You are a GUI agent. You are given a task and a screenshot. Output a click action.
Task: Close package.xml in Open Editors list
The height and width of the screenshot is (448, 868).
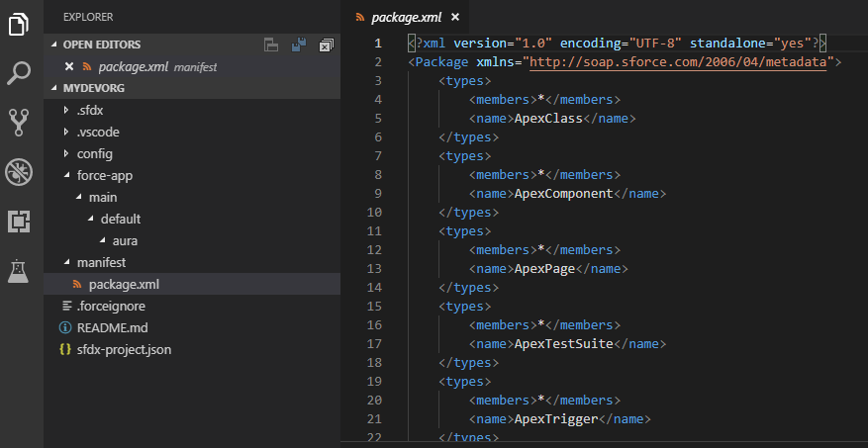68,66
